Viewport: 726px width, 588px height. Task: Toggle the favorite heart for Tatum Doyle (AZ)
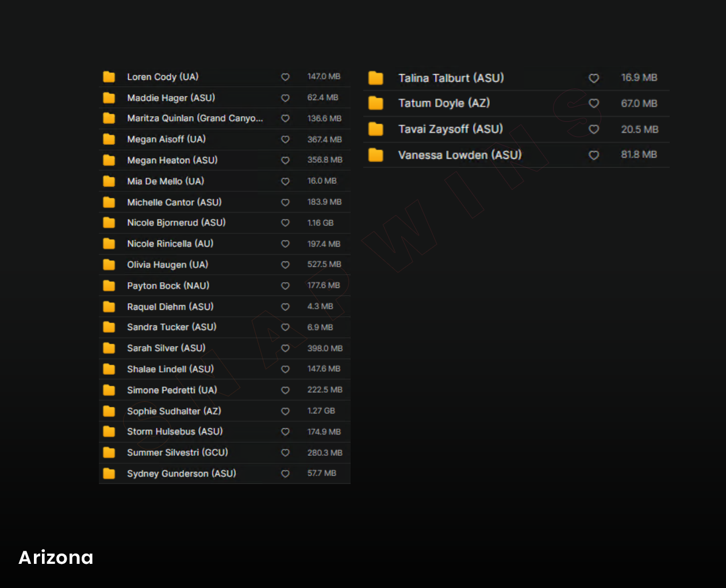pos(594,103)
